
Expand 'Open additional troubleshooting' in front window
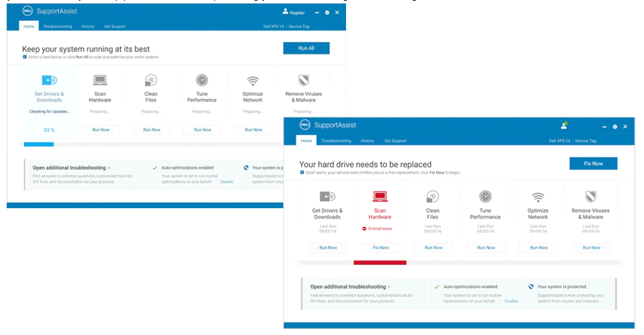[350, 286]
